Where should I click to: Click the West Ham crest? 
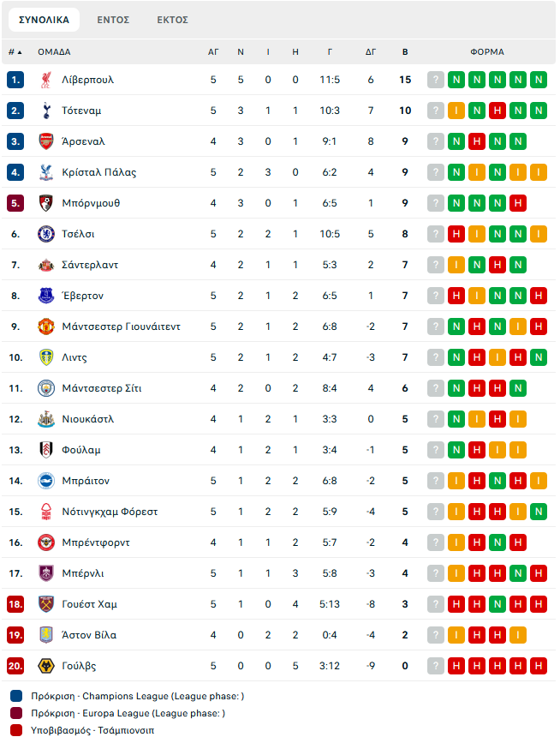tap(46, 604)
